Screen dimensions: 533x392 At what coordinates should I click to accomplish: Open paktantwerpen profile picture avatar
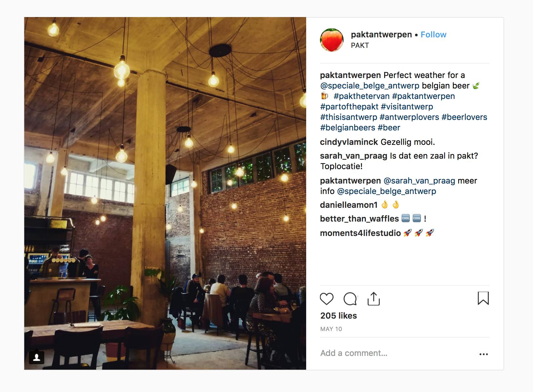332,40
